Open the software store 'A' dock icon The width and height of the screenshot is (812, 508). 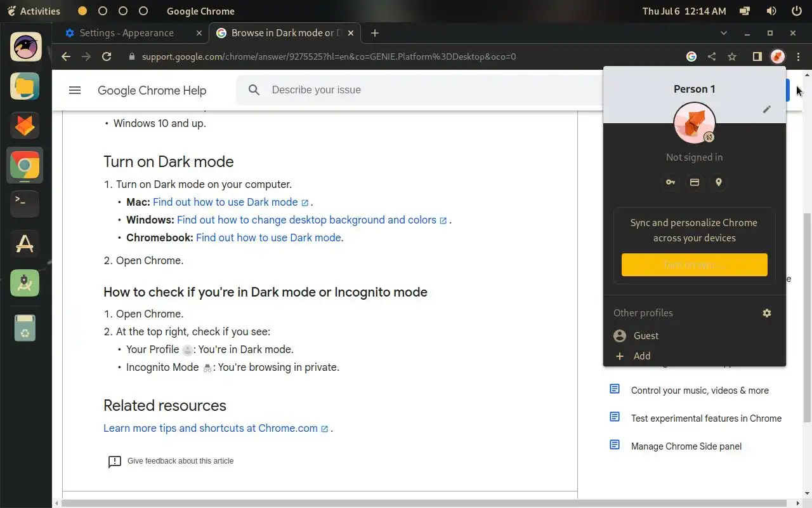tap(25, 244)
